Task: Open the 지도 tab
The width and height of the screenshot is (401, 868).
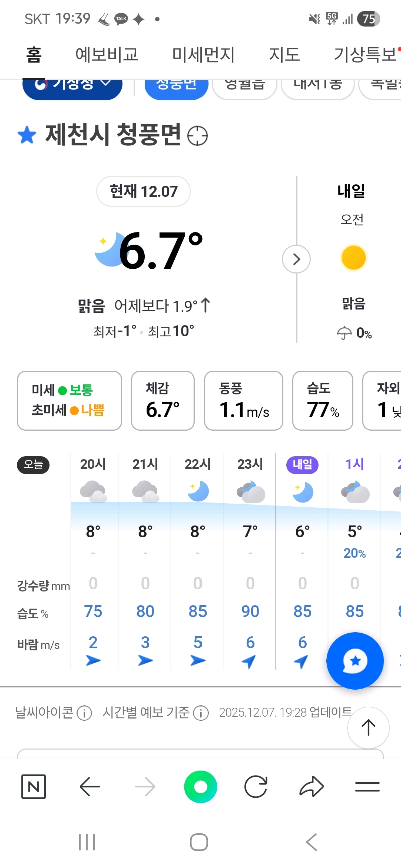Action: [x=284, y=54]
